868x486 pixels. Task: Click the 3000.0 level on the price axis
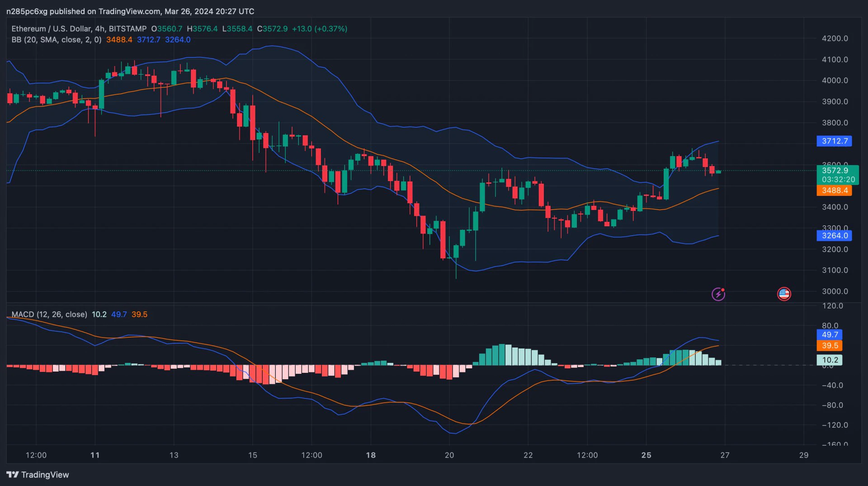[x=835, y=291]
